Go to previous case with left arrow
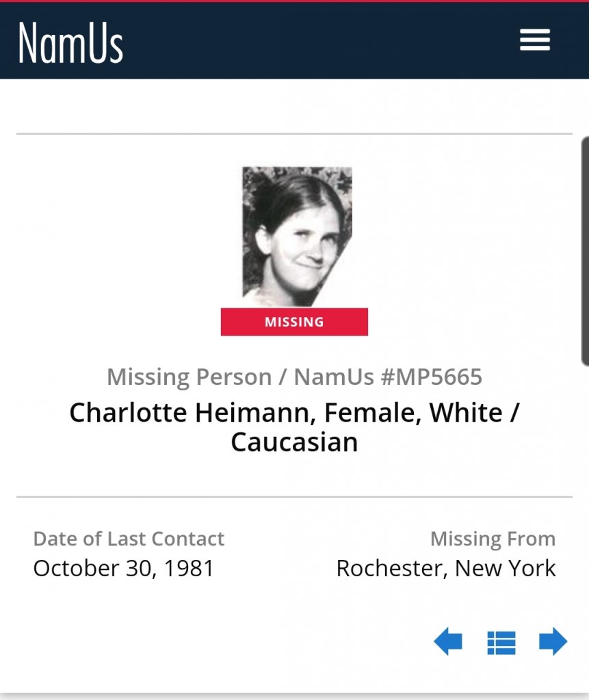This screenshot has height=700, width=589. tap(448, 642)
